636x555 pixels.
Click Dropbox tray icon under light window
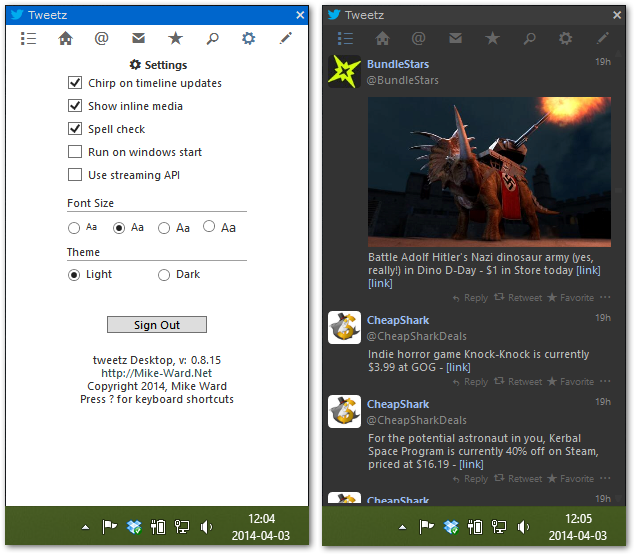click(x=134, y=527)
